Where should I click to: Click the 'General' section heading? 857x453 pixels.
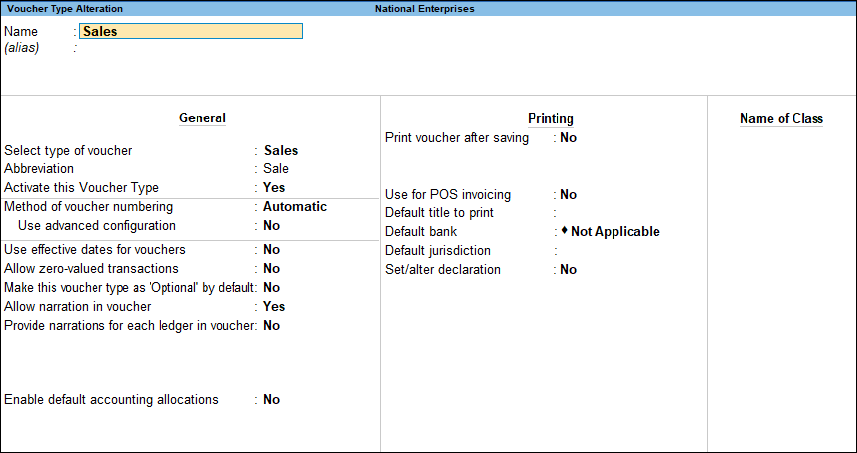coord(202,118)
